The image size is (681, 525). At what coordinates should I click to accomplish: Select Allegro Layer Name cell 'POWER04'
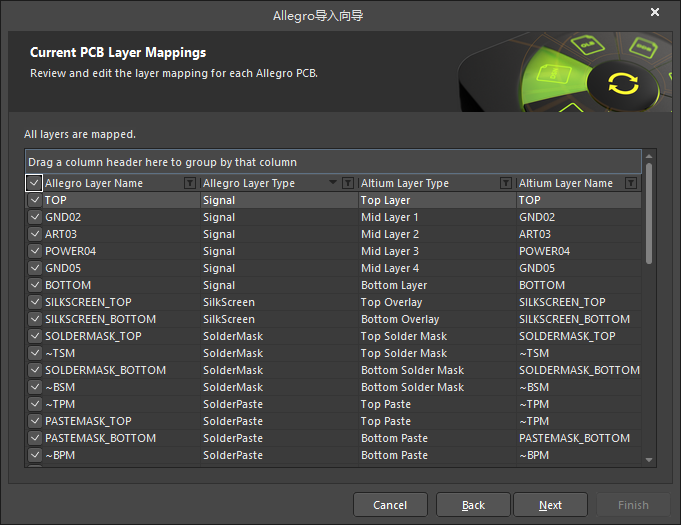coord(121,251)
